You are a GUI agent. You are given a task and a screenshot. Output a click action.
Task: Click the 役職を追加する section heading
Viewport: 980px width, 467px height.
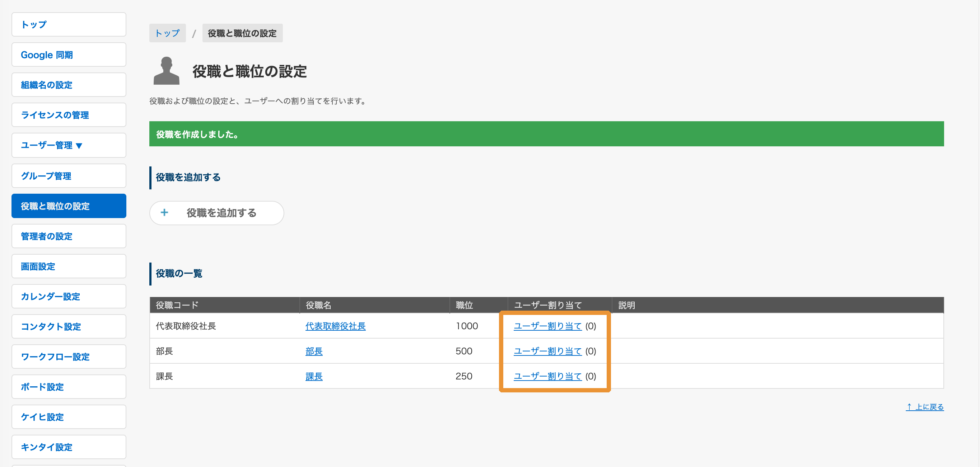coord(188,178)
